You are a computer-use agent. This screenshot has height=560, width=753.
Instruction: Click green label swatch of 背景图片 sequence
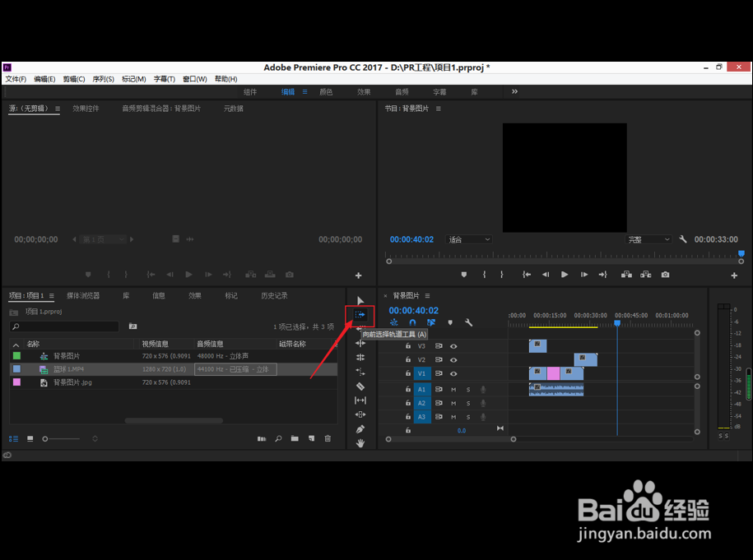coord(16,355)
